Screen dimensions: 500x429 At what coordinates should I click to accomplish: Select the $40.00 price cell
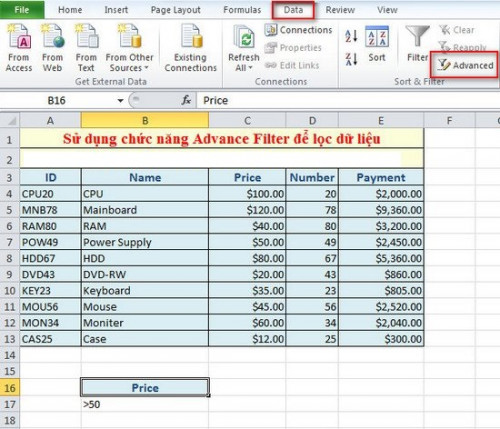pyautogui.click(x=247, y=226)
